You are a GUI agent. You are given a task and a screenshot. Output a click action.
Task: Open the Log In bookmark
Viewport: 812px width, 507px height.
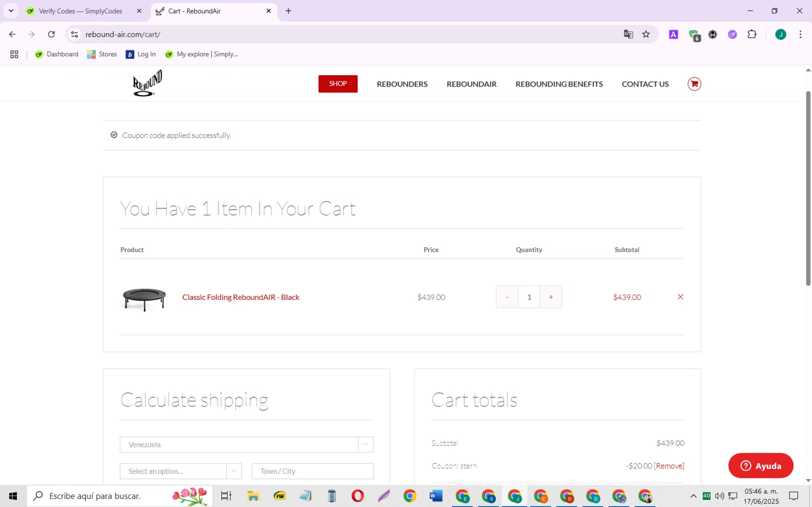[141, 54]
